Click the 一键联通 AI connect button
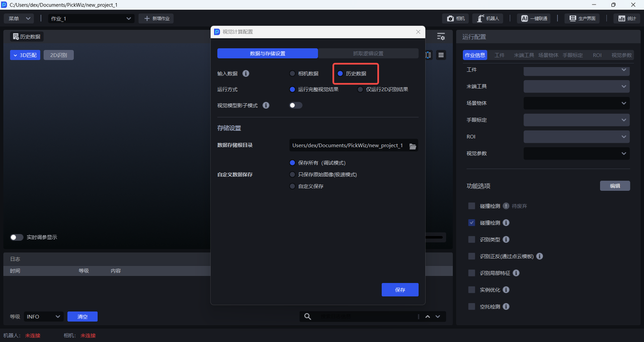 coord(534,19)
